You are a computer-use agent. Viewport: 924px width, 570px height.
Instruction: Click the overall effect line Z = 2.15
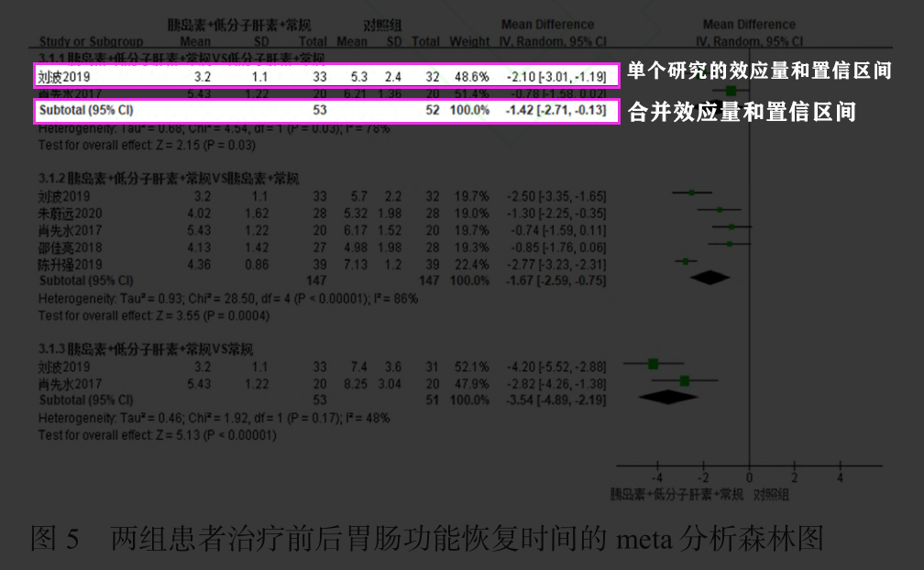(x=147, y=145)
